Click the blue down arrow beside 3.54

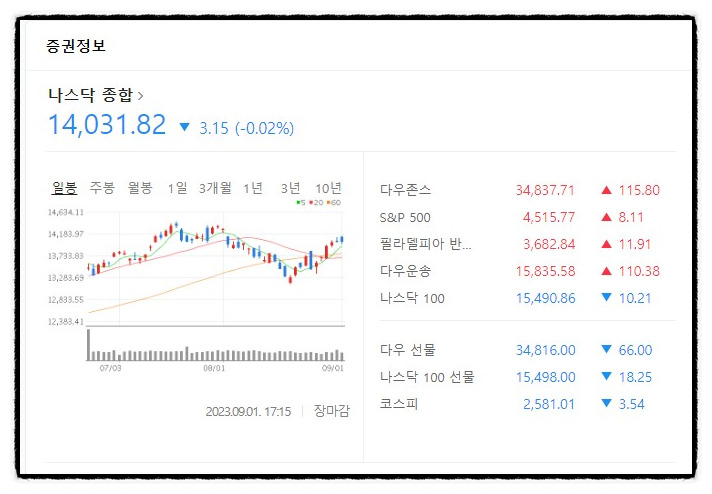606,403
